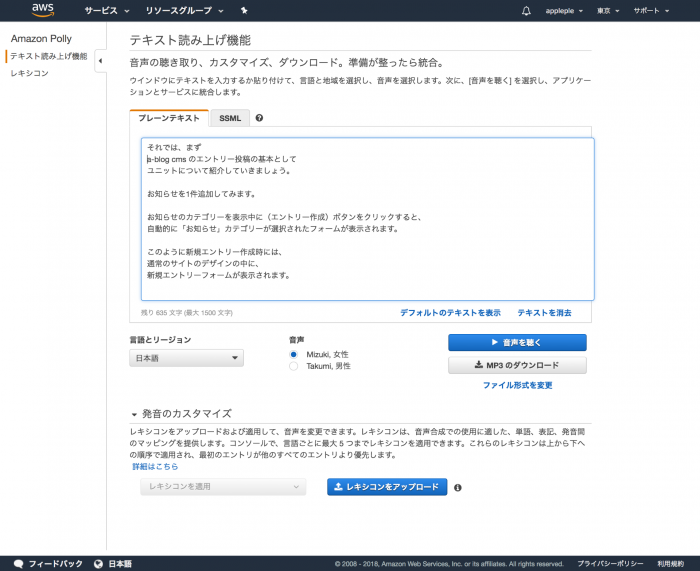Open the 詳細はこちら link
The height and width of the screenshot is (571, 700).
tap(155, 467)
